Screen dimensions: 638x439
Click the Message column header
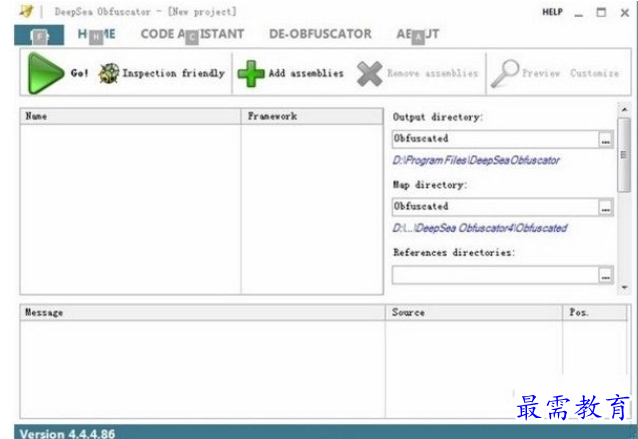(202, 312)
